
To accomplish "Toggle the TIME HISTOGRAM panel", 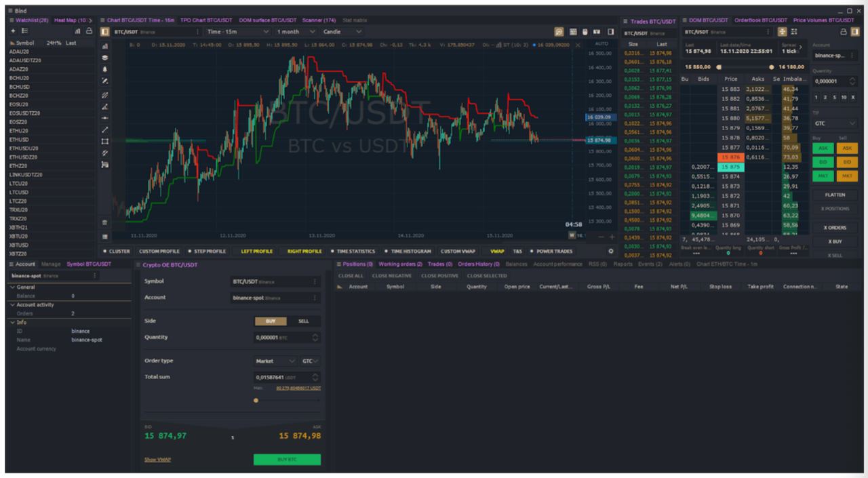I will [407, 251].
